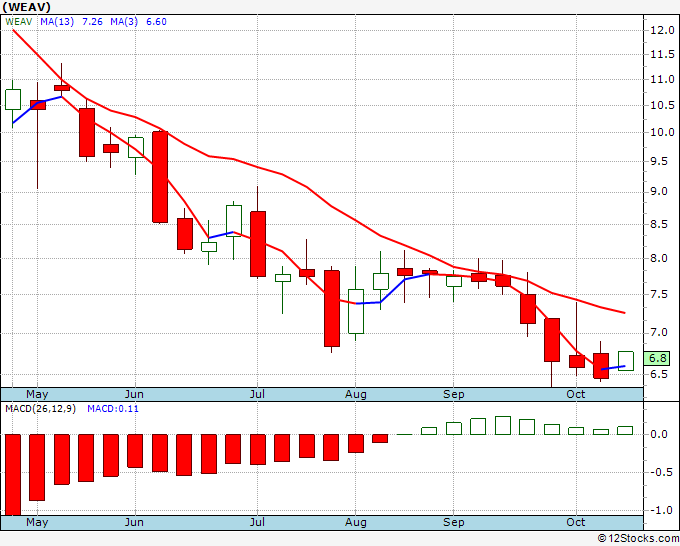Click May on the MACD time axis

(x=37, y=522)
